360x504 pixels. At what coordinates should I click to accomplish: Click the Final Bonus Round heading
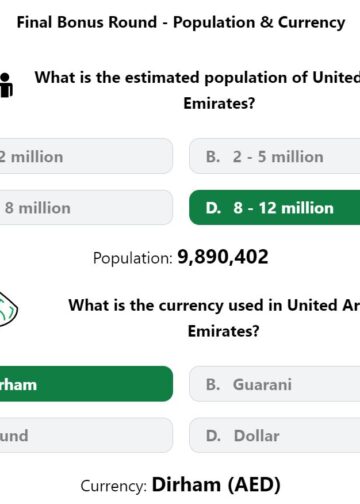coord(181,23)
